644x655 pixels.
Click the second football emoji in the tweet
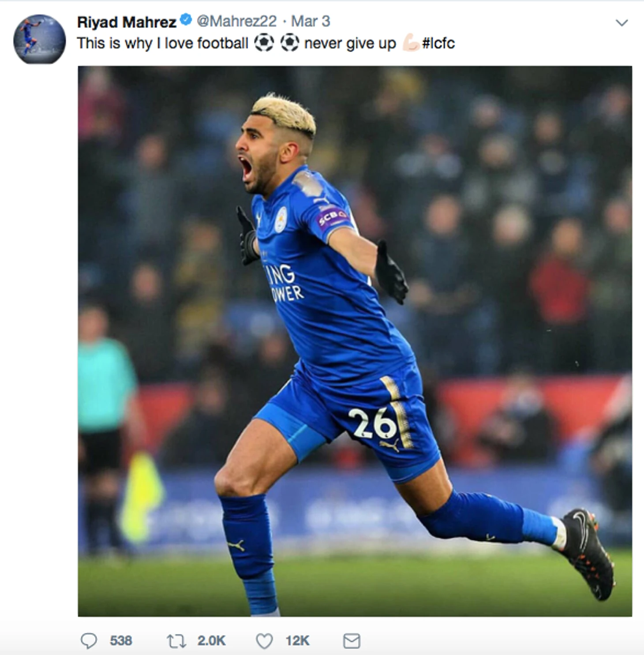point(289,43)
